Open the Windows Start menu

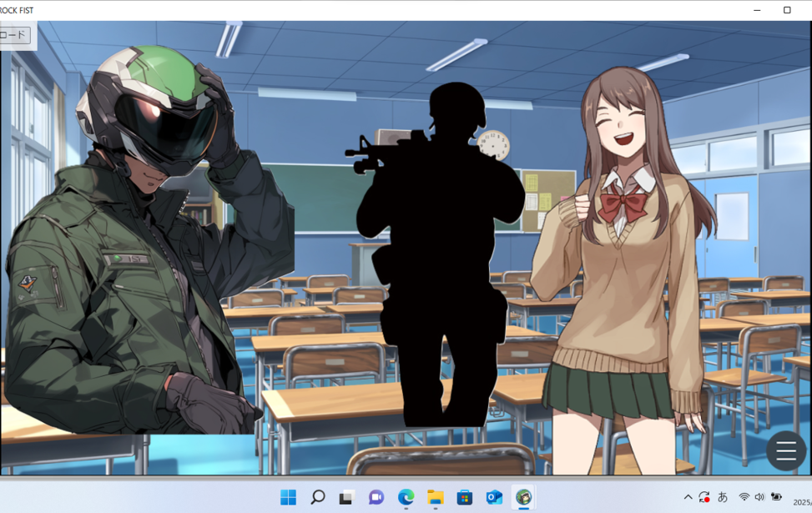[x=289, y=497]
